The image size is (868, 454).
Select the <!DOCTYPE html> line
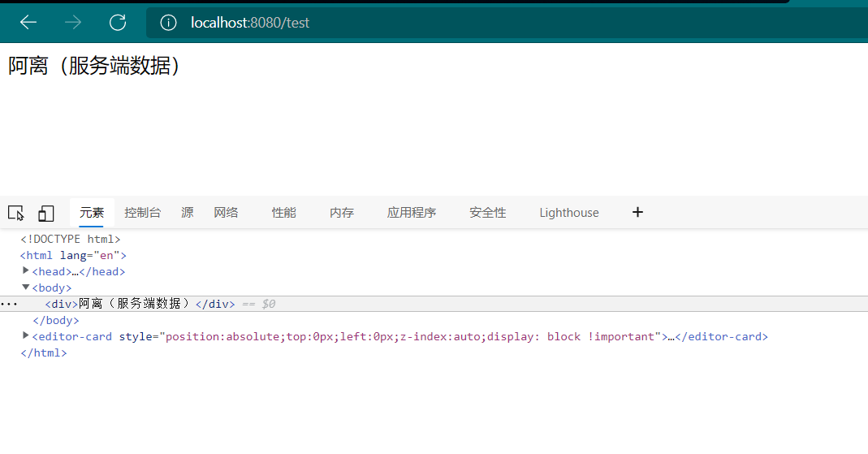[71, 239]
